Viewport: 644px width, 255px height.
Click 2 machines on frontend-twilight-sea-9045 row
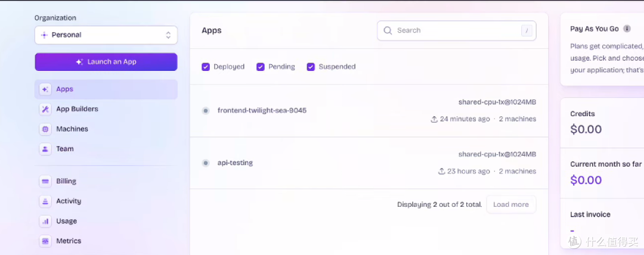point(518,119)
